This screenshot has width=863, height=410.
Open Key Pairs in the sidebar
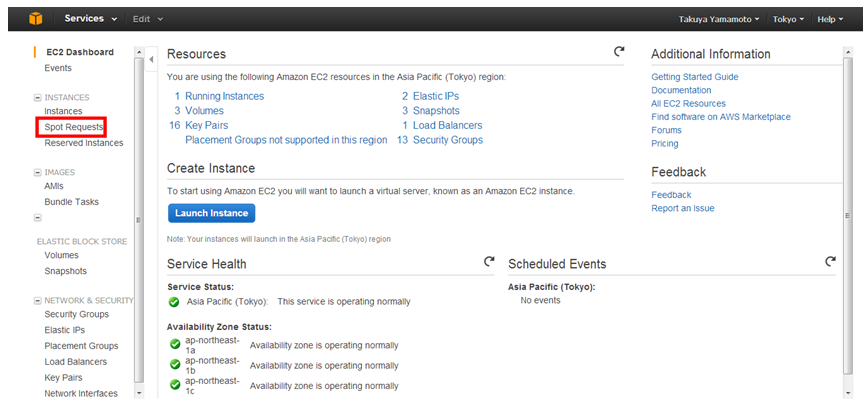63,378
